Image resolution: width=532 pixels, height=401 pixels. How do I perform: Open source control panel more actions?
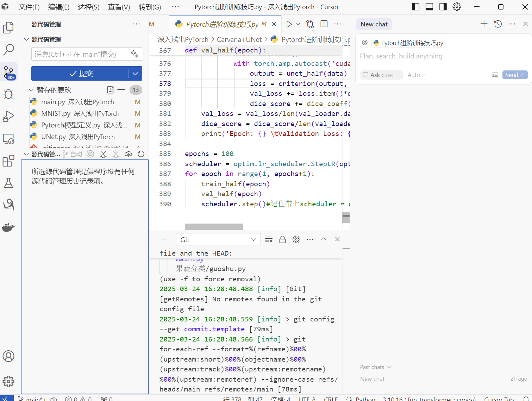[136, 24]
